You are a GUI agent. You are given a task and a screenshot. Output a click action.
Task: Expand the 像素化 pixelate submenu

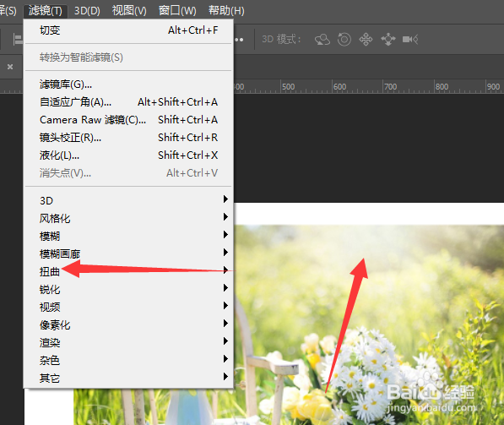[128, 324]
